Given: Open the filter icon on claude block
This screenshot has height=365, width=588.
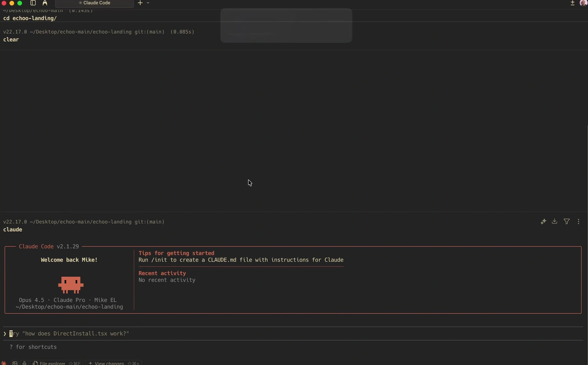Looking at the screenshot, I should coord(566,222).
